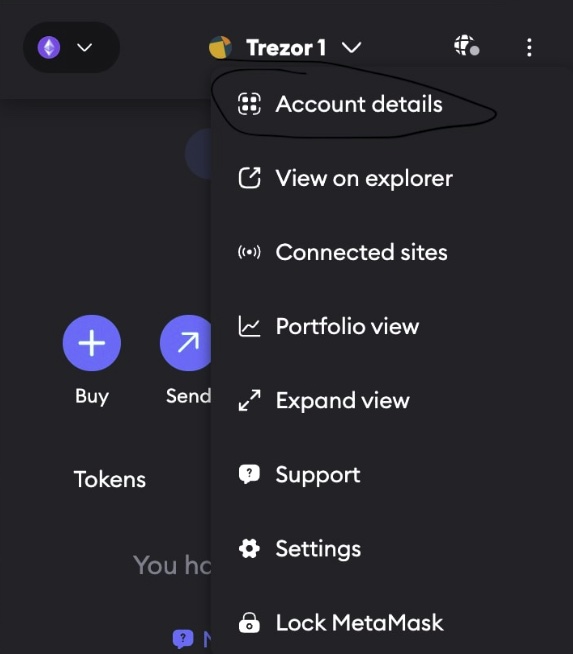The width and height of the screenshot is (573, 654).
Task: Click the round Send arrow button
Action: coord(186,343)
